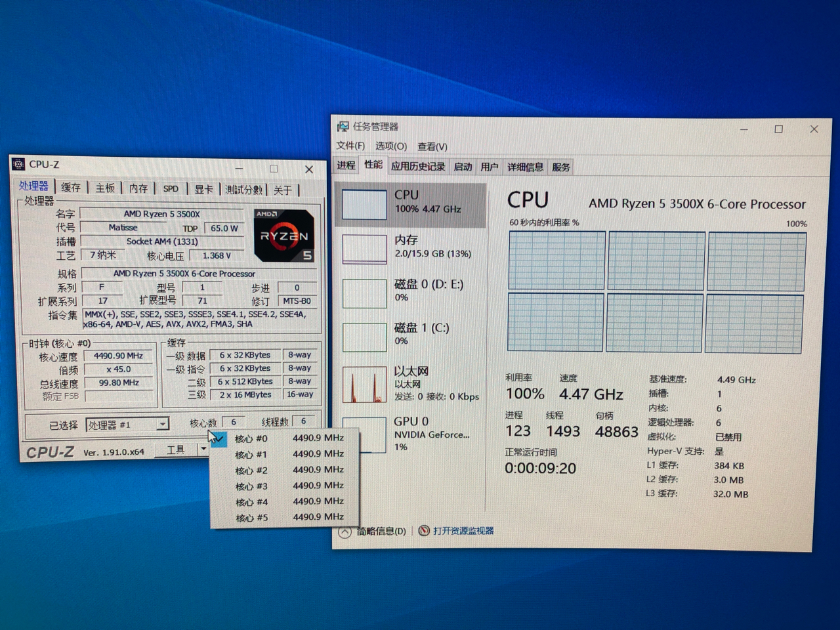840x630 pixels.
Task: Click the 正常运行时间 value 0:00:09:20
Action: pos(540,469)
